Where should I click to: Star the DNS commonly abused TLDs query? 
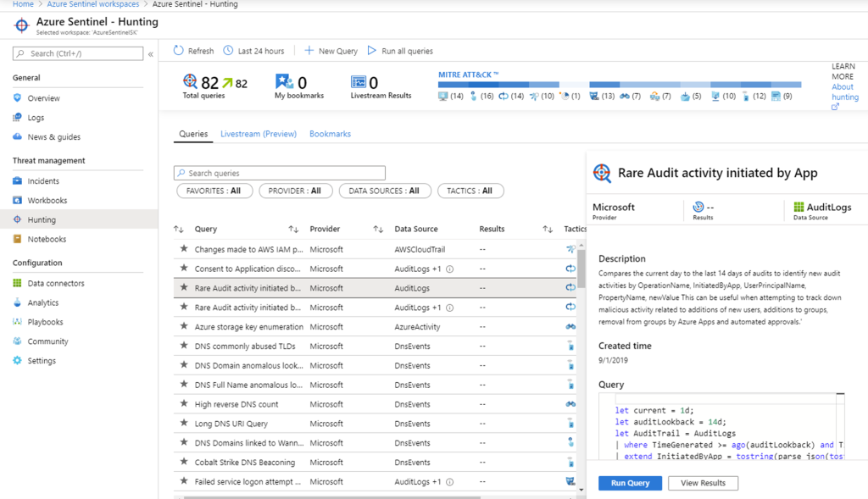184,346
